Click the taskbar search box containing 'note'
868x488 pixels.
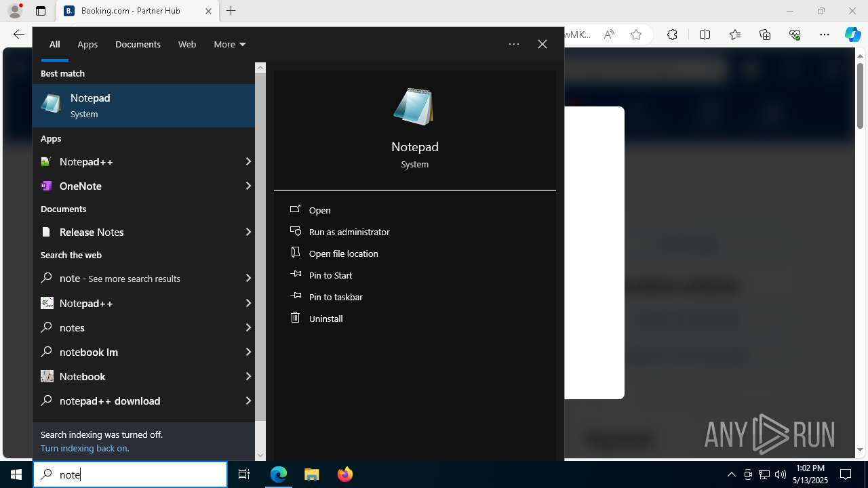130,474
